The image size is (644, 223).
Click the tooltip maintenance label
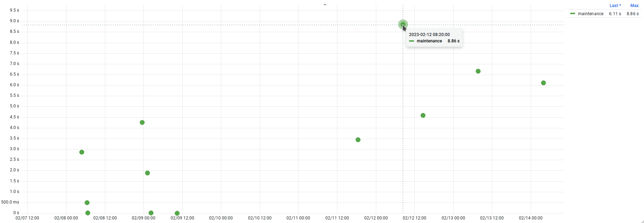tap(429, 41)
